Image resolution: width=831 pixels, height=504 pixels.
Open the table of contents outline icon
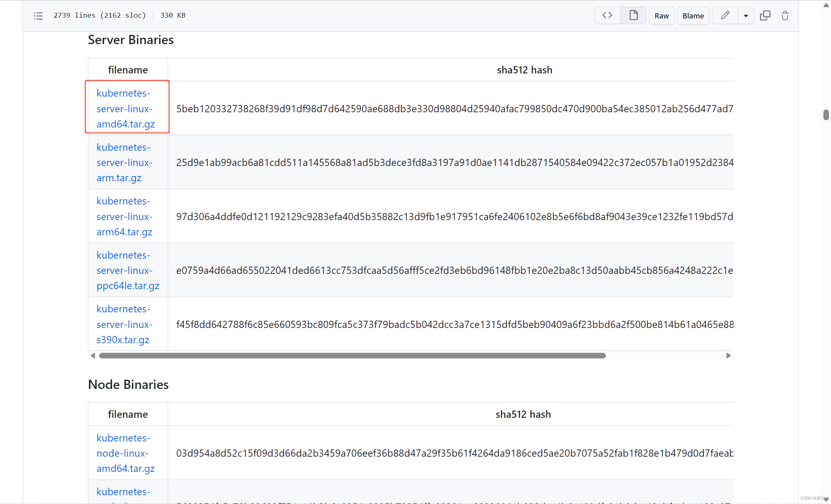click(38, 16)
